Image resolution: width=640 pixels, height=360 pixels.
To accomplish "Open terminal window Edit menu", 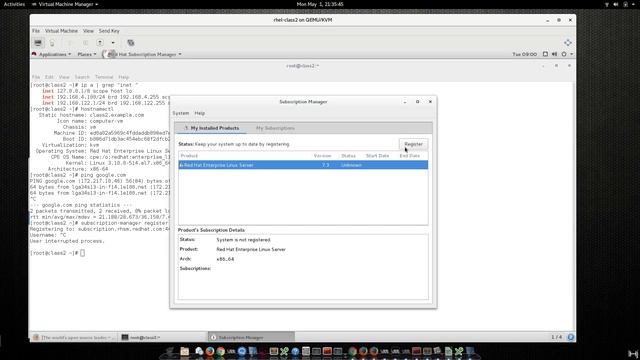I will pyautogui.click(x=49, y=77).
